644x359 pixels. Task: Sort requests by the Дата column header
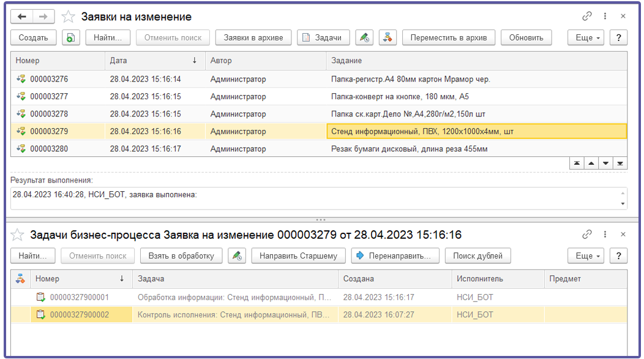154,61
